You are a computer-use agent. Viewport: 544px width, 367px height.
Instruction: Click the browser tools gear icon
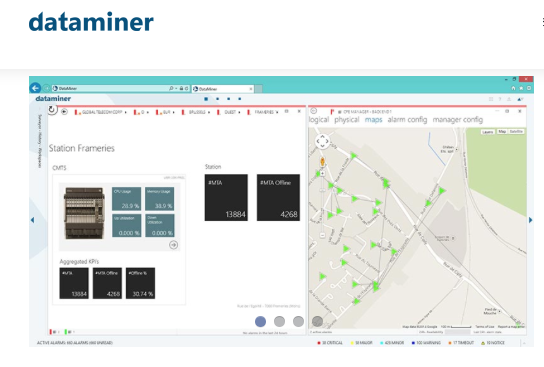pyautogui.click(x=529, y=88)
